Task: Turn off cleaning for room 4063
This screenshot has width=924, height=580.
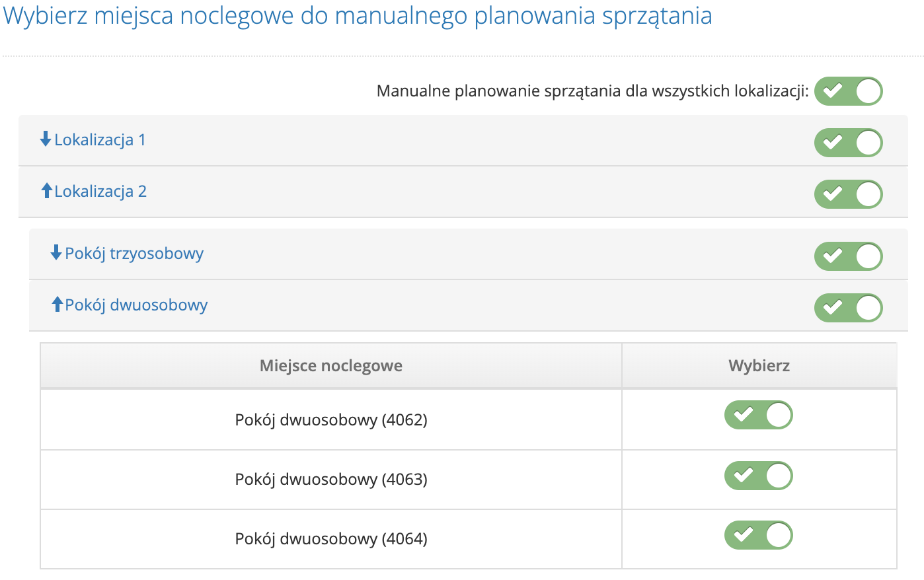Action: [758, 475]
